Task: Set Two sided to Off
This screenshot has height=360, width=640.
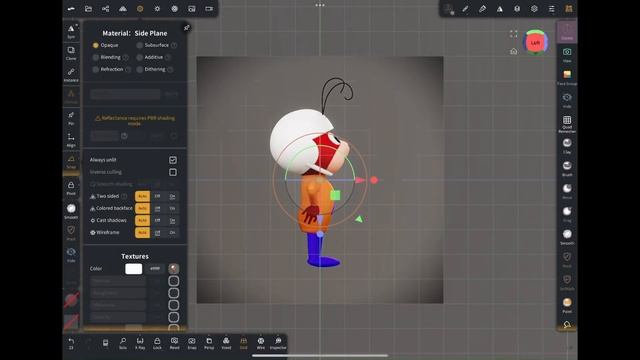Action: click(158, 196)
